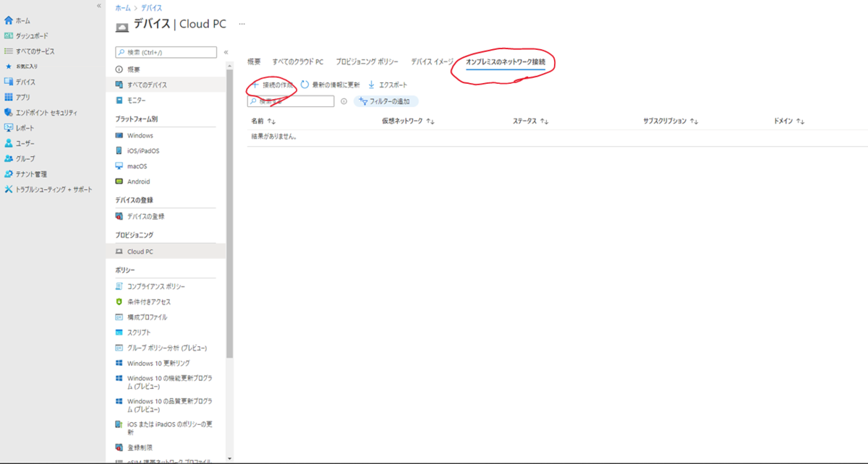Select On-premises network connection (オンプレミスのネットワーク接続) tab
868x464 pixels.
pyautogui.click(x=506, y=62)
